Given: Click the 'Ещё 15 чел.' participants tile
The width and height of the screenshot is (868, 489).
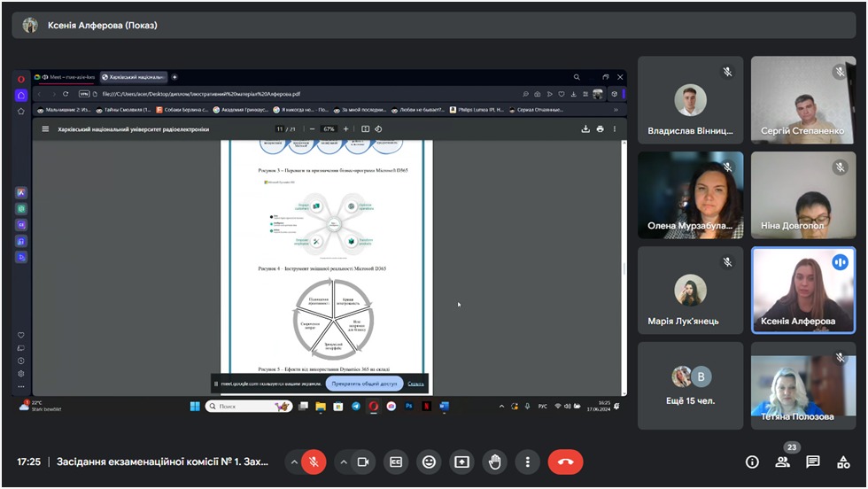Looking at the screenshot, I should click(x=691, y=385).
